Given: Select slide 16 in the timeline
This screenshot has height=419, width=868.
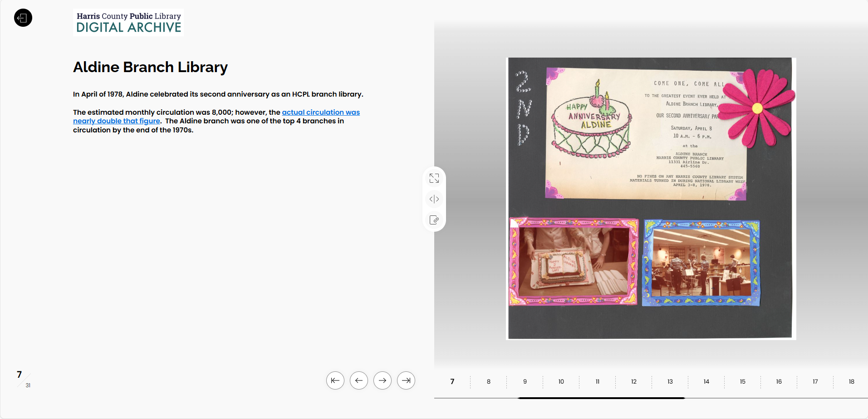Looking at the screenshot, I should tap(779, 382).
